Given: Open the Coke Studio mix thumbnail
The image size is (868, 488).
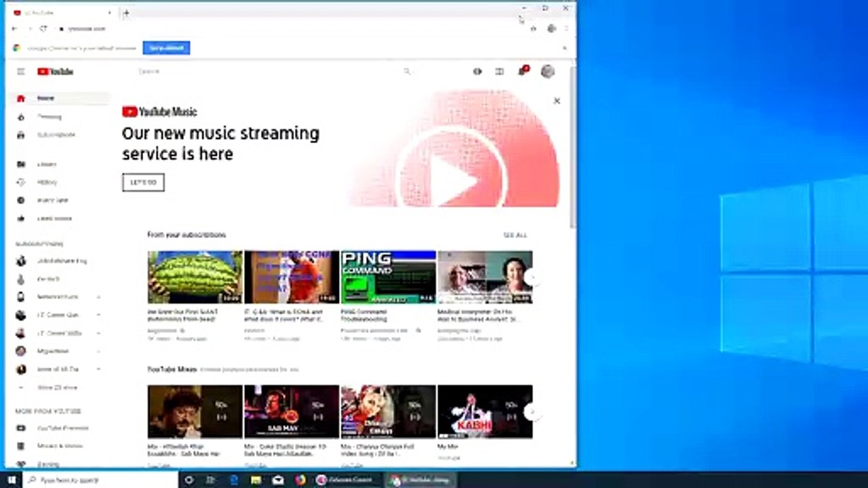Looking at the screenshot, I should 292,411.
